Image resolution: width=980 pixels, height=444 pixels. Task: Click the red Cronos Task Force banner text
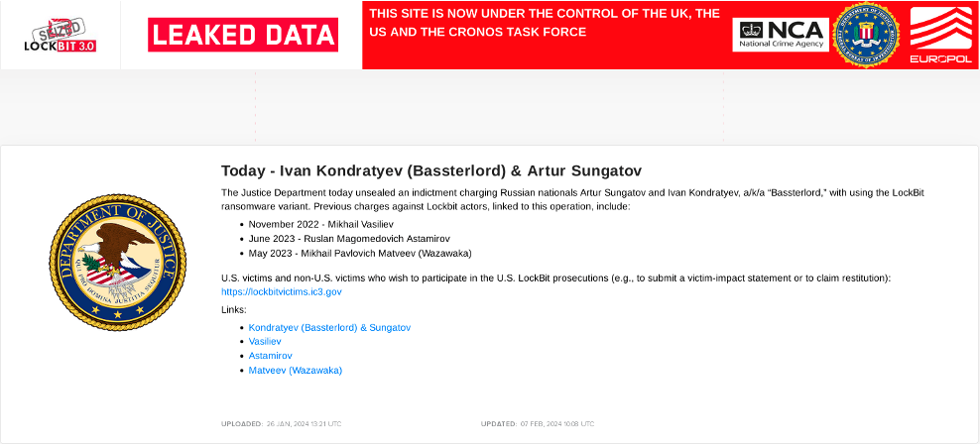click(544, 23)
